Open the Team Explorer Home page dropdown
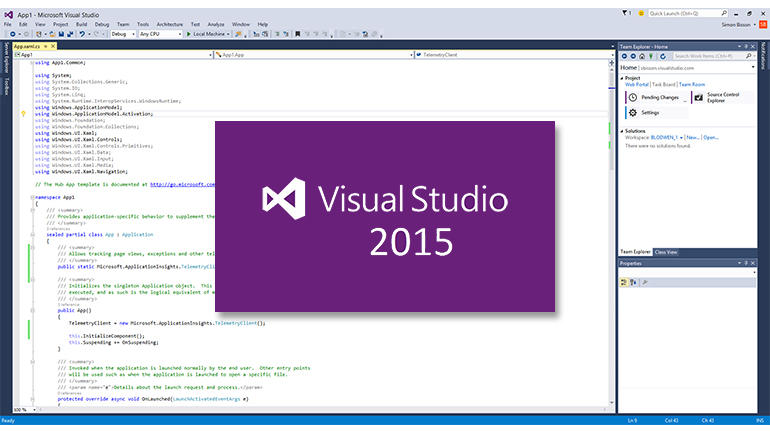This screenshot has height=433, width=770. point(753,67)
